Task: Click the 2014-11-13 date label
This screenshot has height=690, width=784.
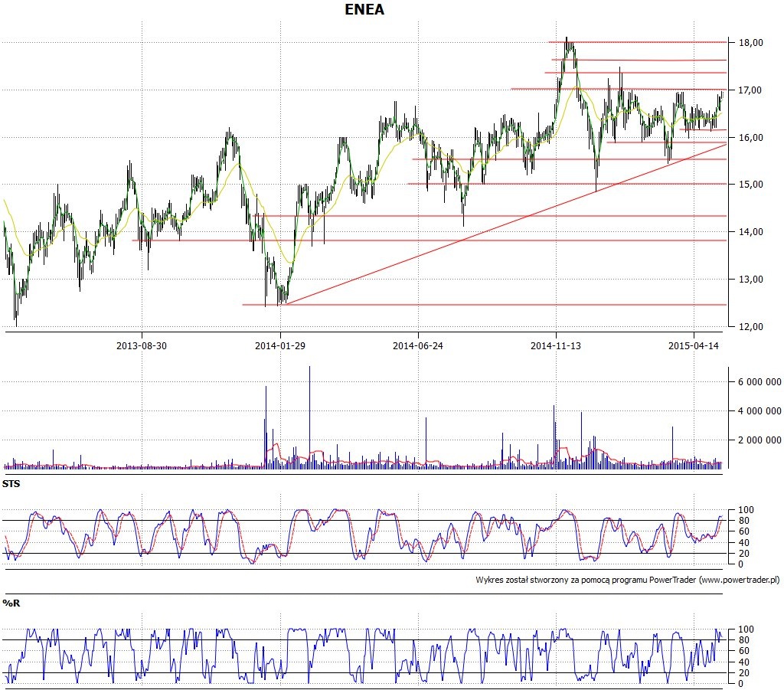Action: tap(556, 345)
